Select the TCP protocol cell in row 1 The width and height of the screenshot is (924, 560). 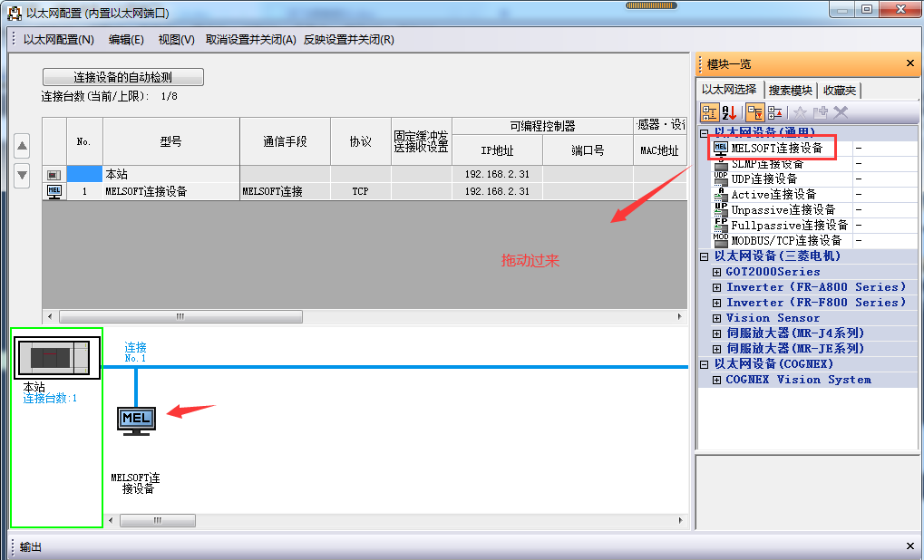(361, 191)
